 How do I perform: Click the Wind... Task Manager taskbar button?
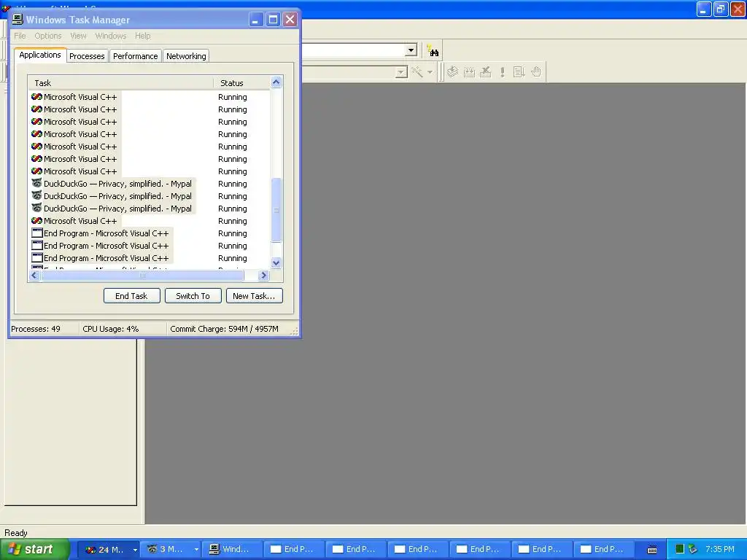[x=231, y=550]
